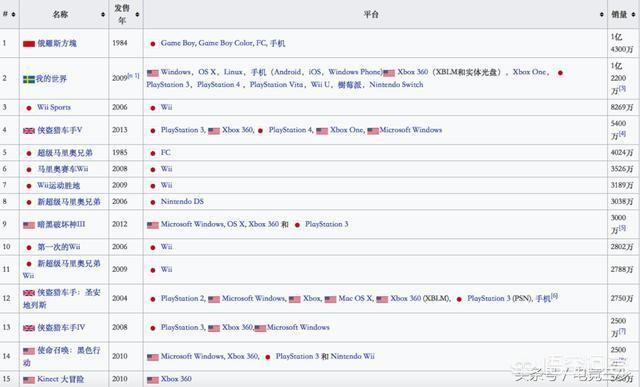Open the Mac OS X platform link
Viewport: 640px width, 387px height.
(x=355, y=298)
